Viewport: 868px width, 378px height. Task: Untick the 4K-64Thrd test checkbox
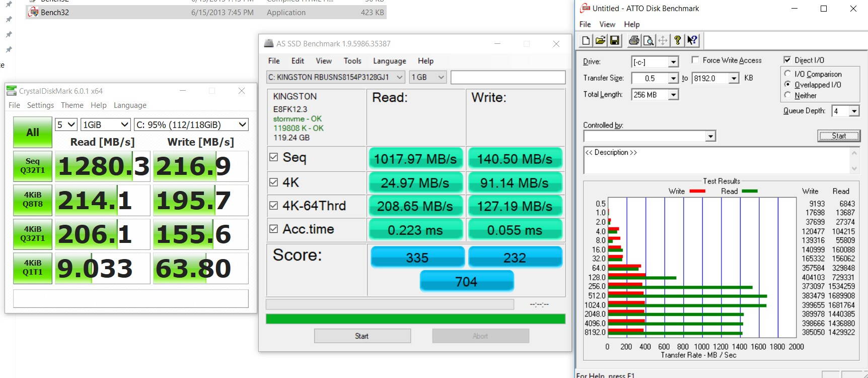(273, 206)
